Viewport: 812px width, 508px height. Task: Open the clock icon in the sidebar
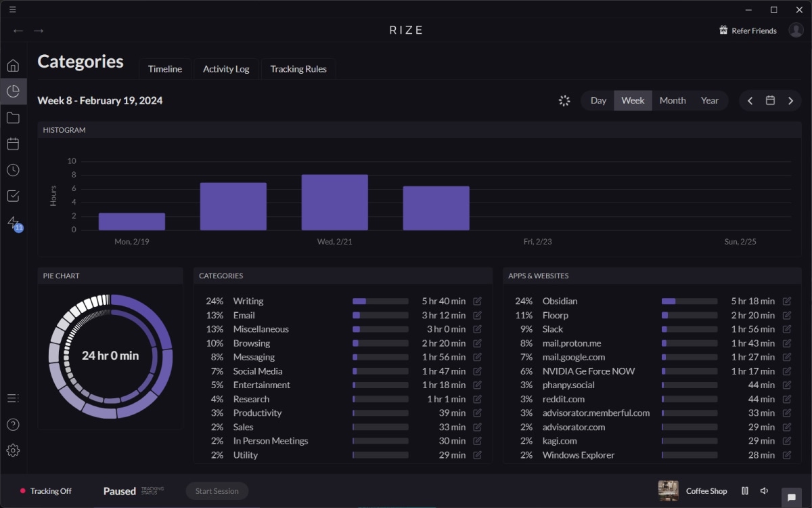pos(13,170)
